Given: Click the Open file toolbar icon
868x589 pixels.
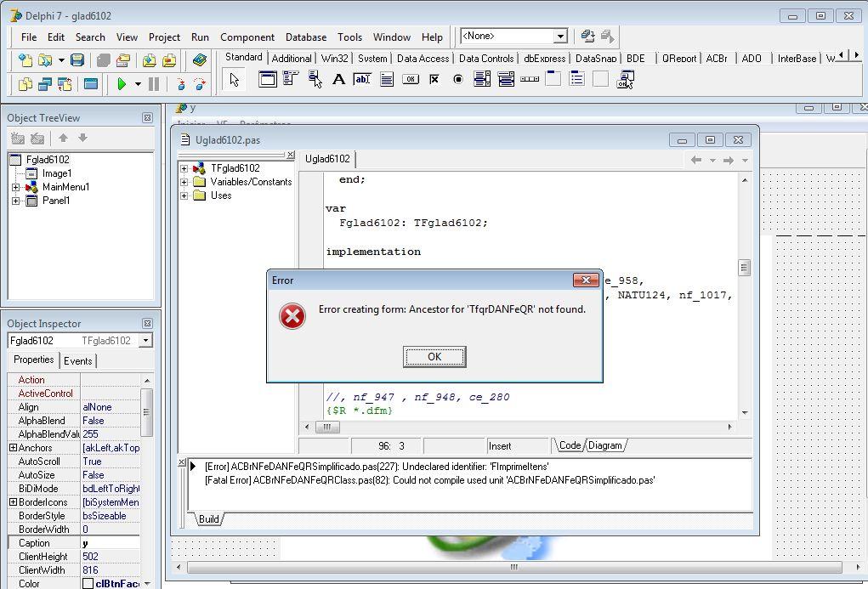Looking at the screenshot, I should pyautogui.click(x=45, y=59).
